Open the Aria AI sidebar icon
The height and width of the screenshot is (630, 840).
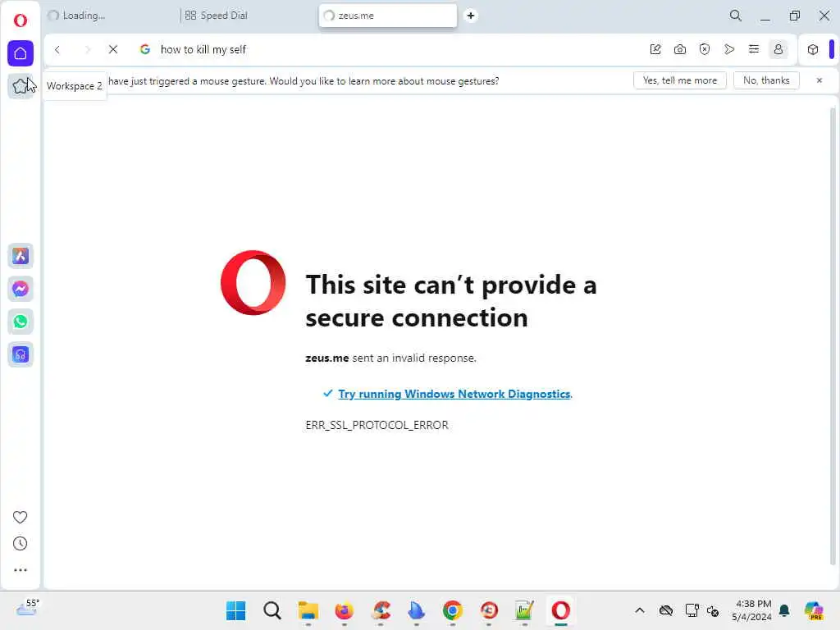21,256
